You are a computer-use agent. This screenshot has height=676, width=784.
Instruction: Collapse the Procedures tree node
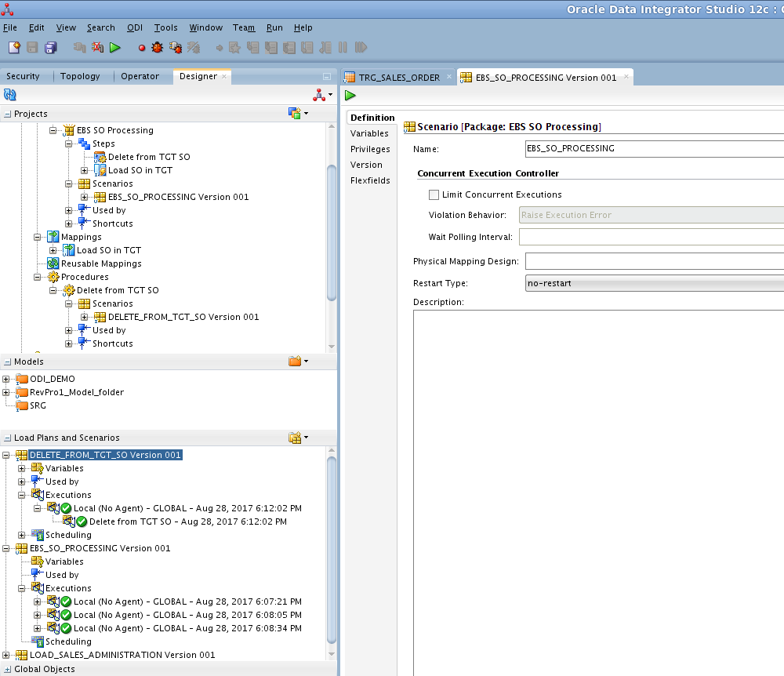pos(37,277)
